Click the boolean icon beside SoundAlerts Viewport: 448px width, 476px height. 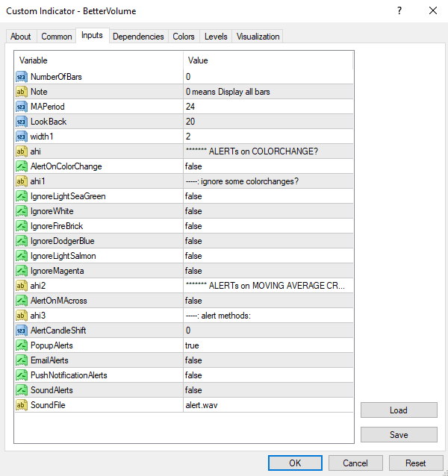(22, 389)
